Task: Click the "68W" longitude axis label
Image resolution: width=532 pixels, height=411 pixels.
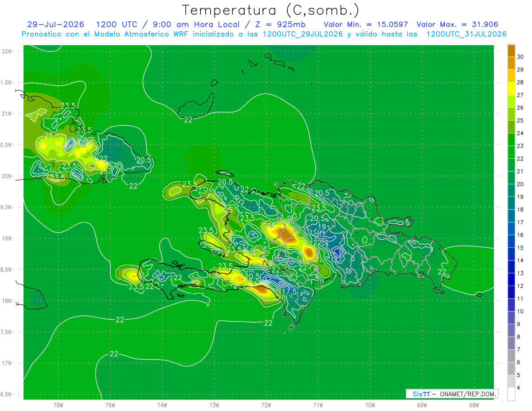Action: click(x=474, y=406)
